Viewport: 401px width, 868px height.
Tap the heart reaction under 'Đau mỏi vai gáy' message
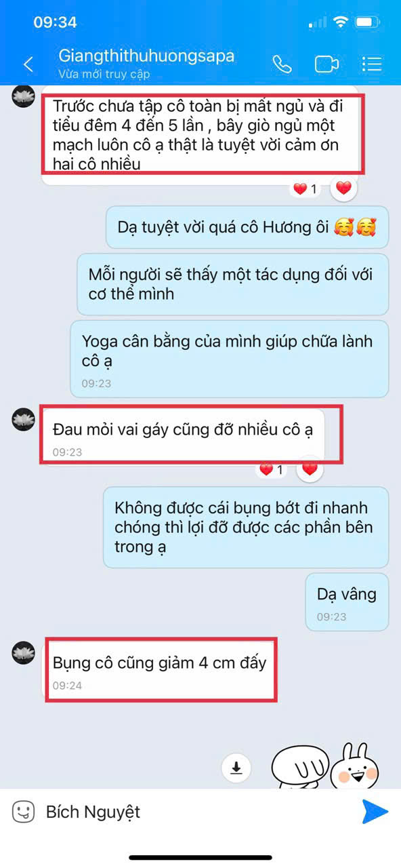click(310, 469)
